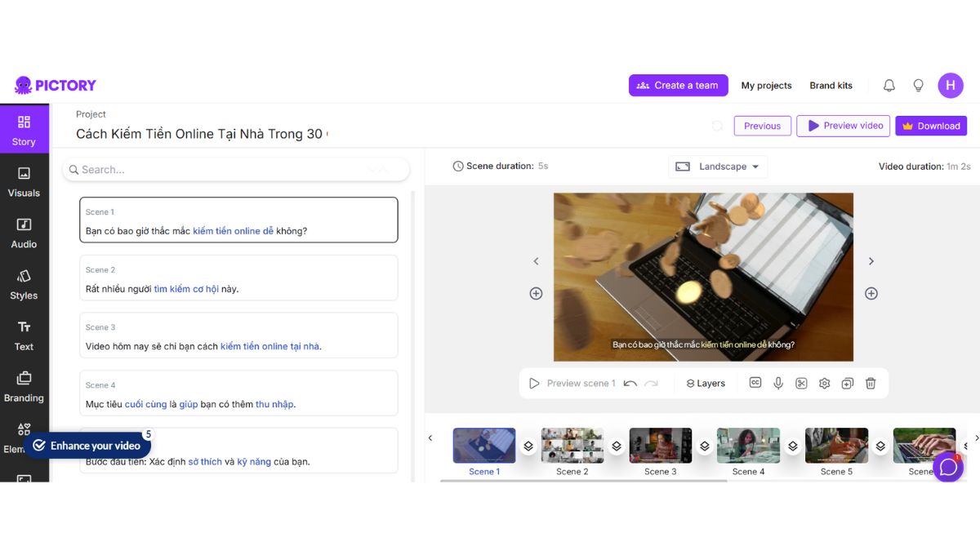Open the chat support bubble
Screen dimensions: 980x551
coord(948,467)
